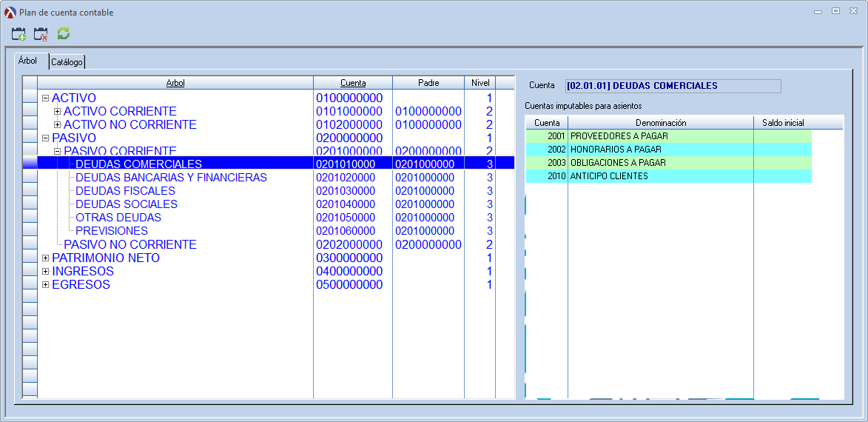Viewport: 868px width, 422px height.
Task: Switch to the Catálogo tab
Action: point(67,63)
